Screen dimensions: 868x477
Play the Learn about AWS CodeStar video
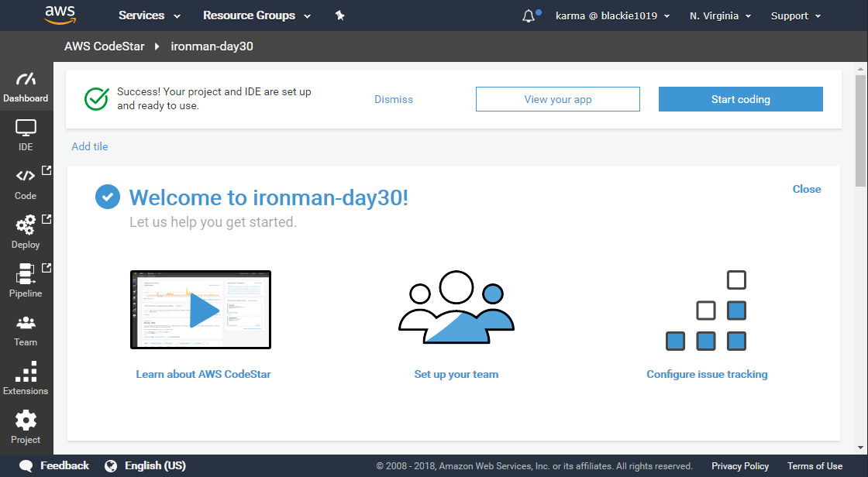point(205,311)
